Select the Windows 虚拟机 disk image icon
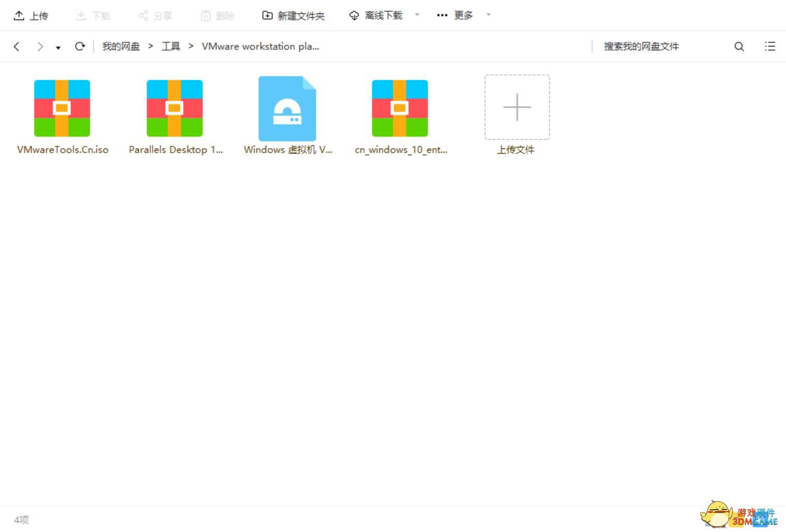 [x=287, y=109]
